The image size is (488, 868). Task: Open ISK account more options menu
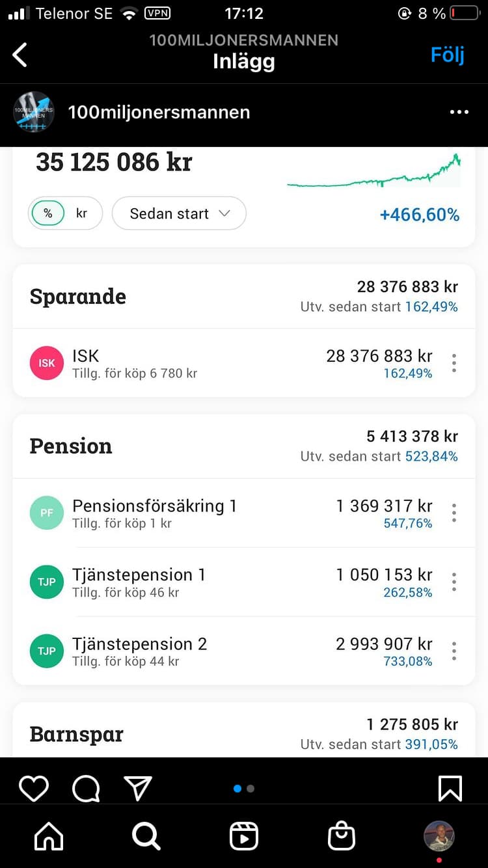tap(454, 363)
